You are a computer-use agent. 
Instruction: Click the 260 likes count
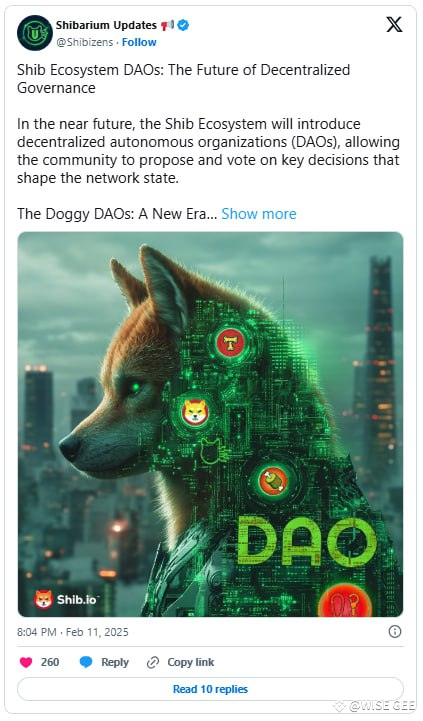coord(50,662)
